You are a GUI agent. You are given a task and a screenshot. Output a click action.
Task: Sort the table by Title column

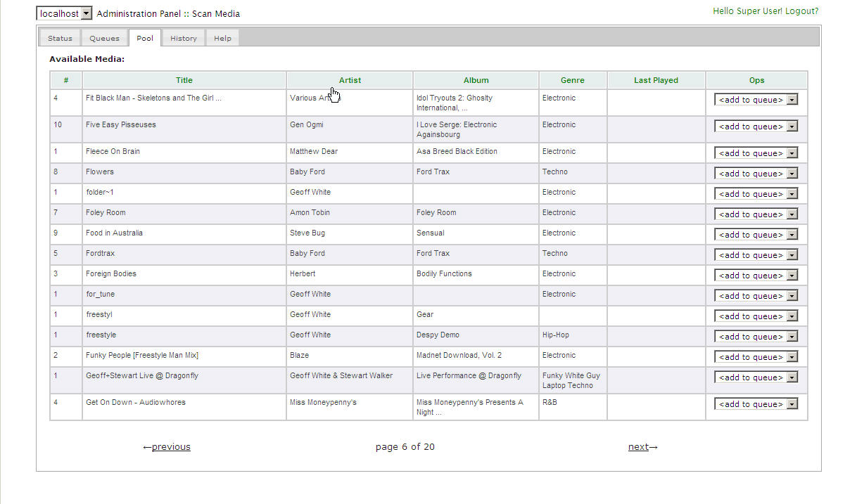point(184,80)
